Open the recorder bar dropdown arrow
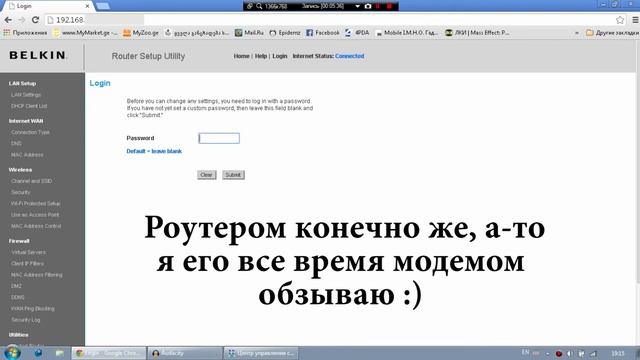This screenshot has width=640, height=360. click(x=358, y=6)
